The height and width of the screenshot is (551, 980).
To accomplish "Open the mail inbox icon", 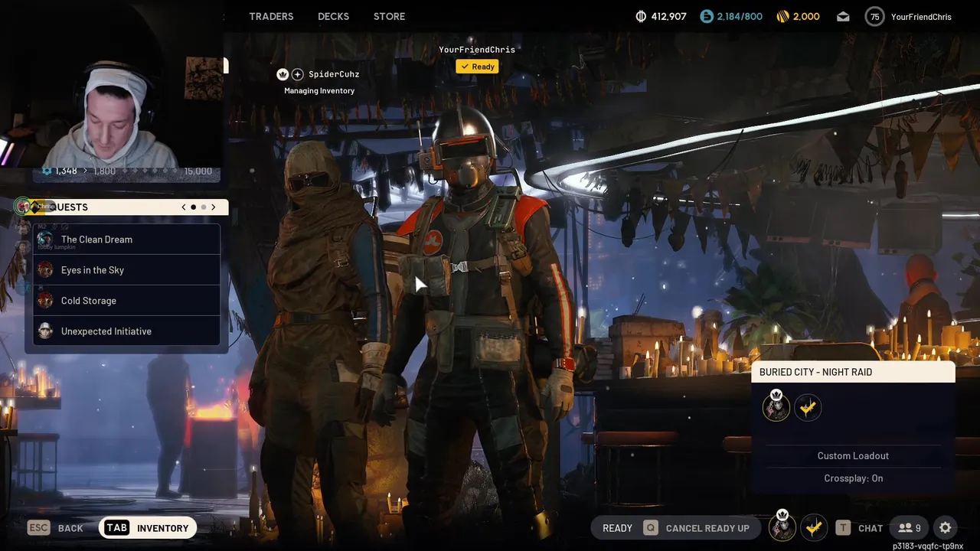I will [x=843, y=16].
